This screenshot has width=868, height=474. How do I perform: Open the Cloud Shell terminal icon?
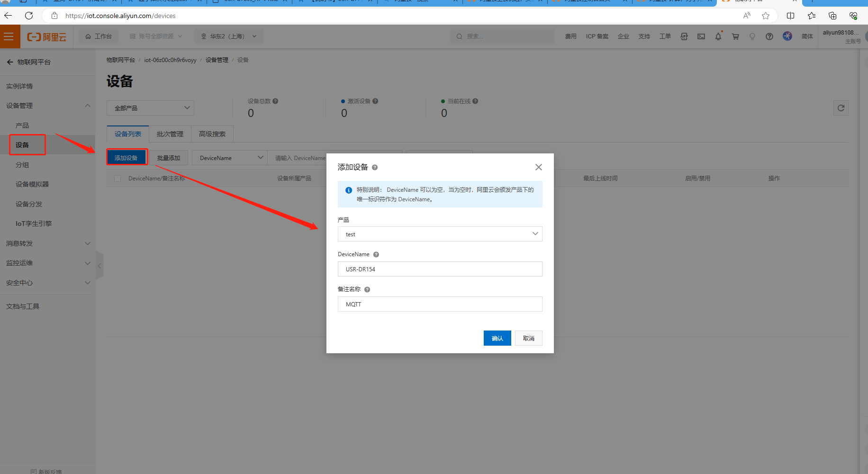[x=701, y=36]
